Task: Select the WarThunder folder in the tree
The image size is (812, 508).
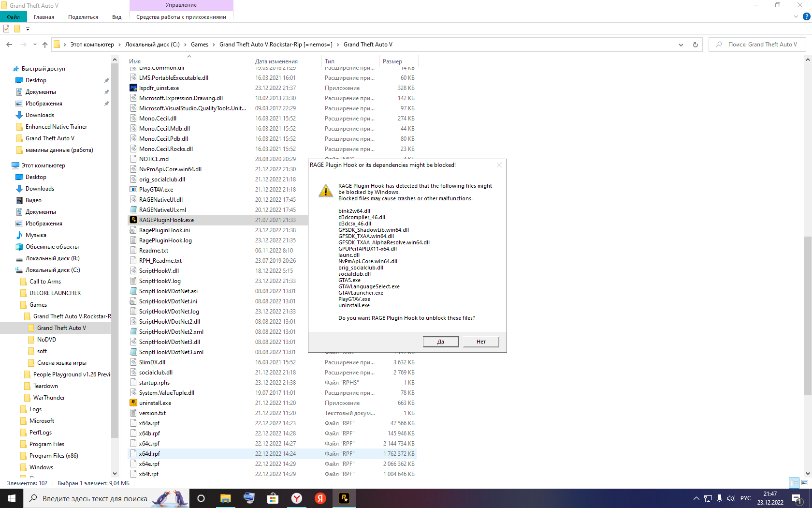Action: [x=49, y=398]
